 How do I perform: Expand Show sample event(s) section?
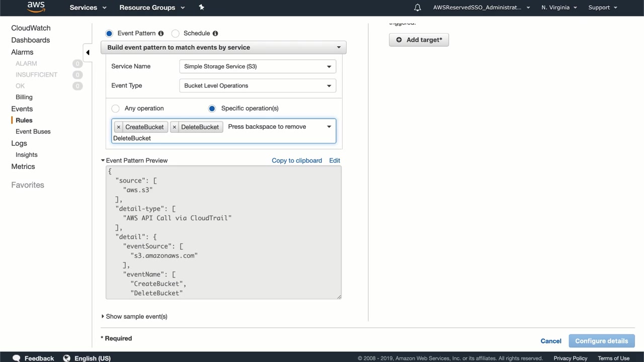coord(134,316)
